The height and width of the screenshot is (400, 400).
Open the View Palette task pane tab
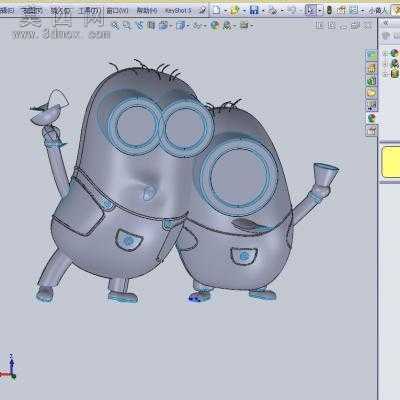pos(371,105)
